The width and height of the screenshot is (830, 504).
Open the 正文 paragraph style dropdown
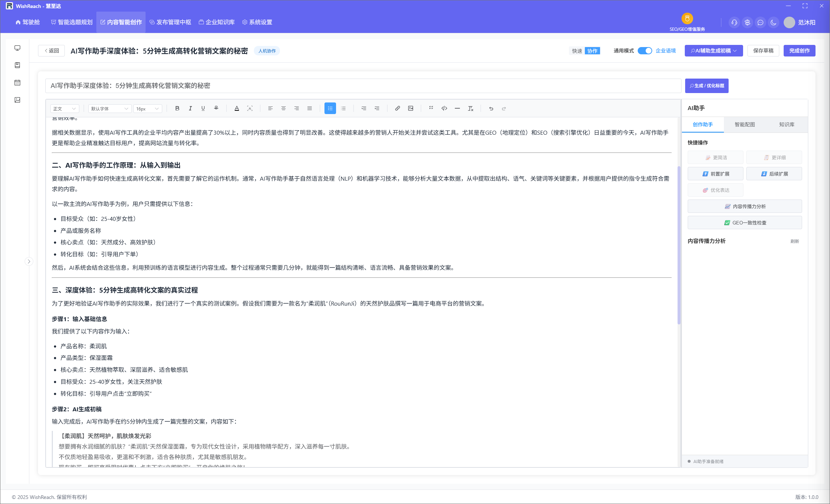coord(64,109)
